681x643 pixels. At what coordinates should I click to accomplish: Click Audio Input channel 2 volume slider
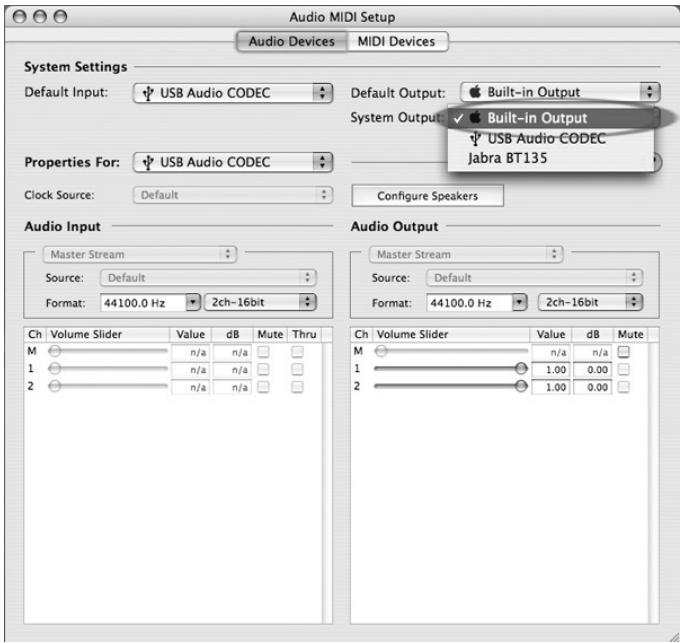108,386
